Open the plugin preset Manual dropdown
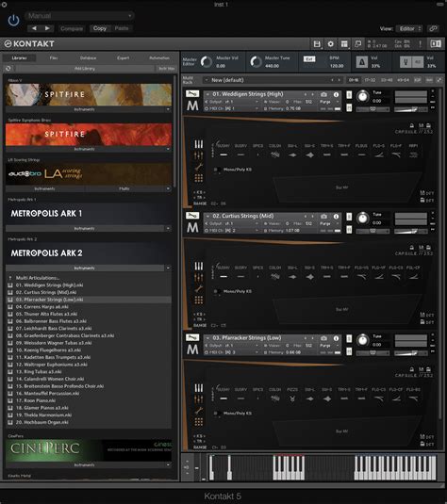Image resolution: width=447 pixels, height=504 pixels. click(79, 16)
